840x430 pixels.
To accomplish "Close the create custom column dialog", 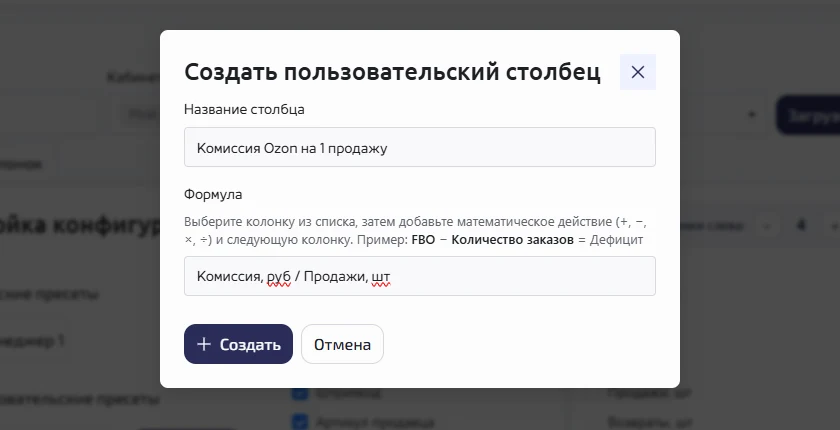I will [x=638, y=72].
